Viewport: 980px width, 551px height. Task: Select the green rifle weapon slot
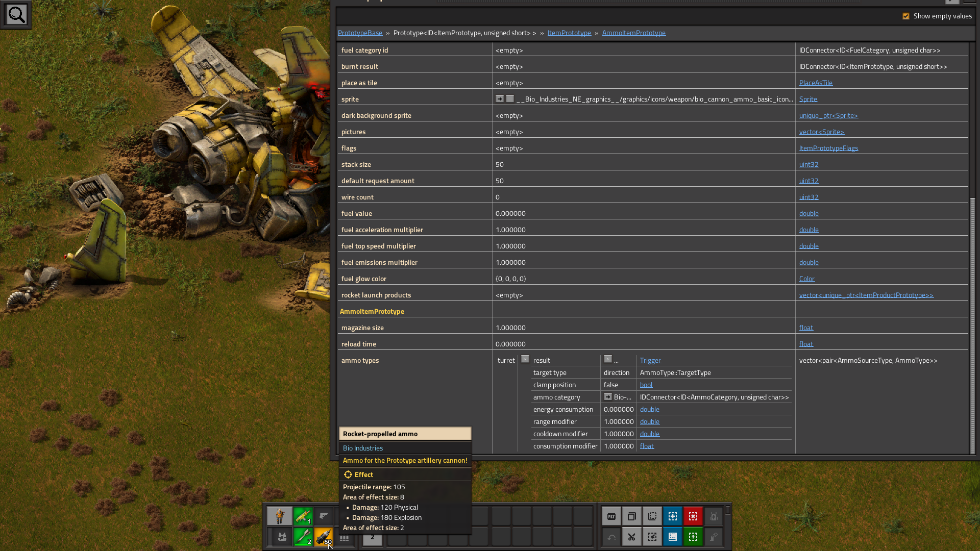[x=303, y=516]
